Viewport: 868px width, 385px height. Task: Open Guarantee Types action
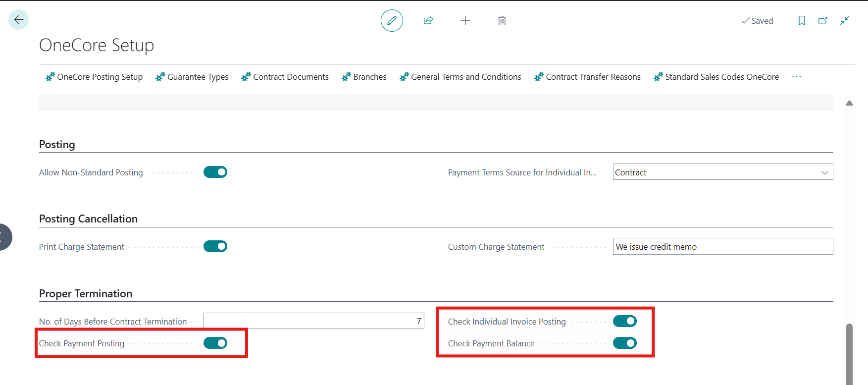(x=192, y=77)
